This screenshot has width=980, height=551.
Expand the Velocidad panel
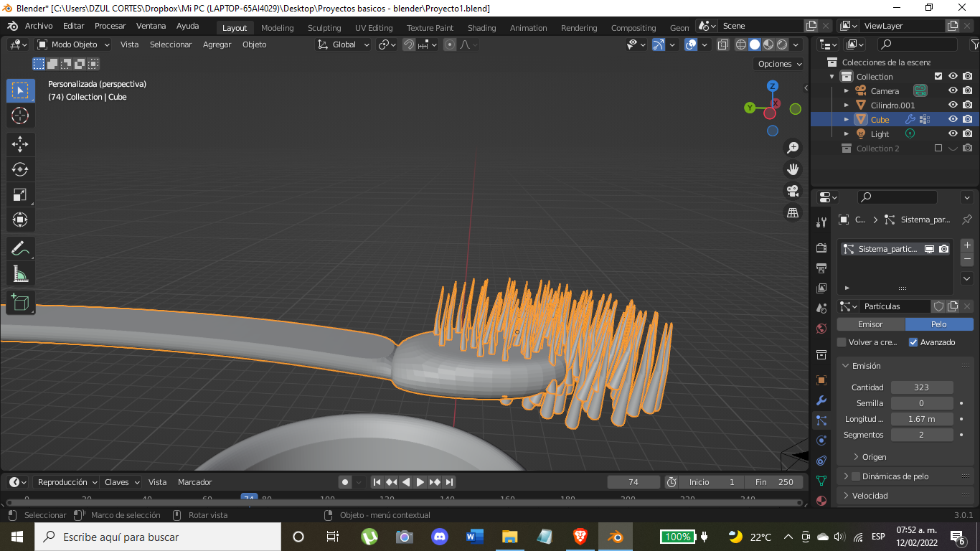point(870,496)
